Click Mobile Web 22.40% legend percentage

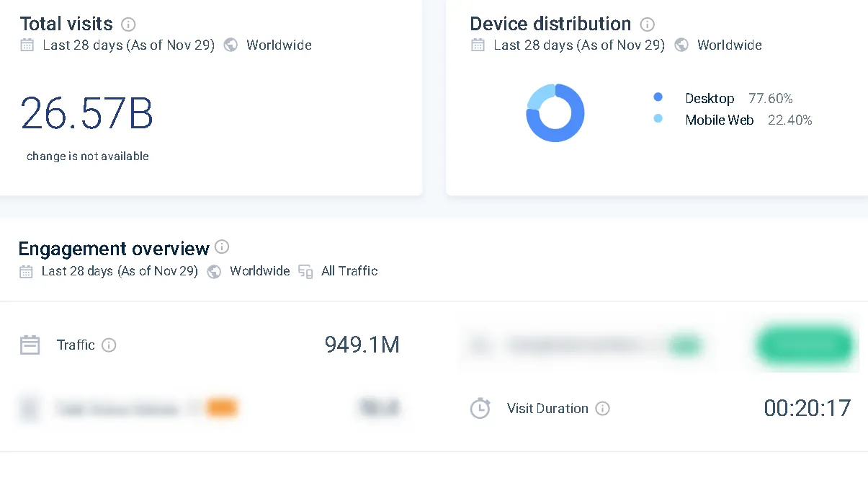click(790, 120)
